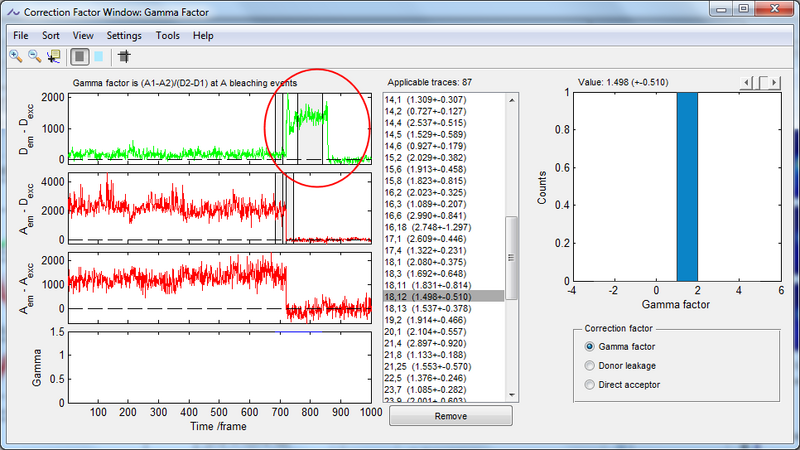
Task: Expand the Settings menu
Action: tap(124, 35)
